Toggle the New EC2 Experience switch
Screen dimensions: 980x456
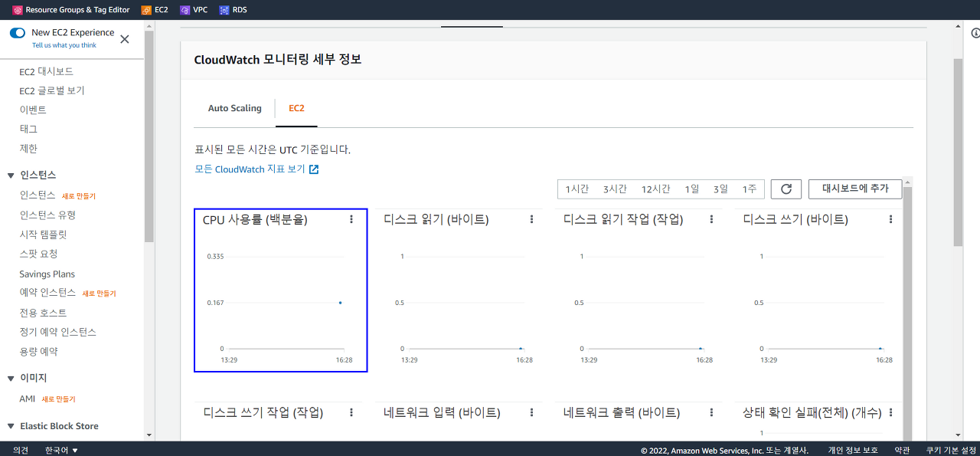18,33
